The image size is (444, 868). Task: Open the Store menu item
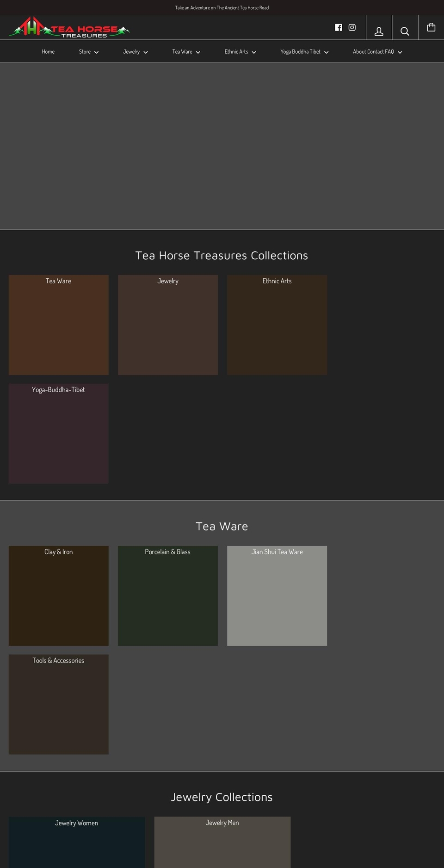click(85, 52)
